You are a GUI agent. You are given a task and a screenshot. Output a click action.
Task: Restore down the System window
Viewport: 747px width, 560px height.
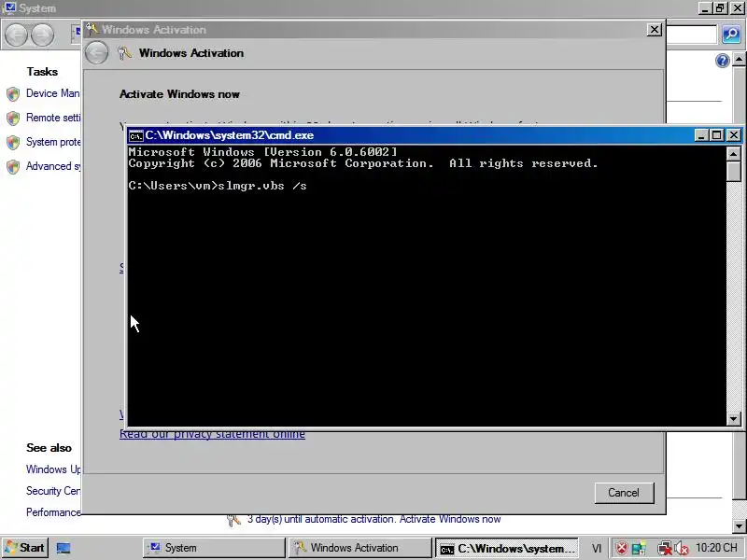point(720,7)
